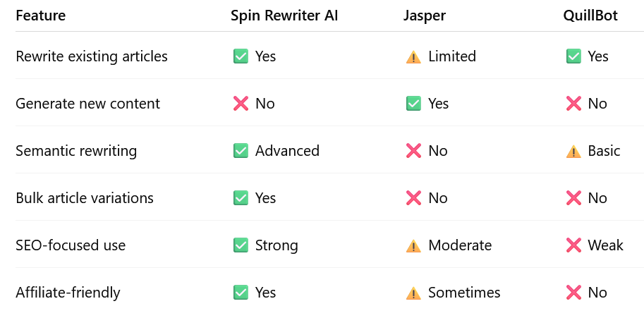The height and width of the screenshot is (318, 644).
Task: Click green checkmark beside Spin Rewriter 'Advanced'
Action: [x=241, y=151]
